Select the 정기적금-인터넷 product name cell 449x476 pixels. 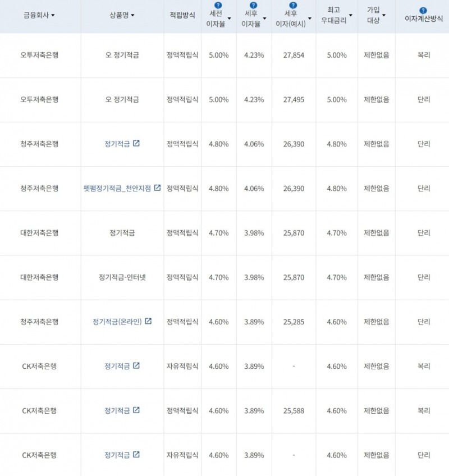pyautogui.click(x=122, y=277)
